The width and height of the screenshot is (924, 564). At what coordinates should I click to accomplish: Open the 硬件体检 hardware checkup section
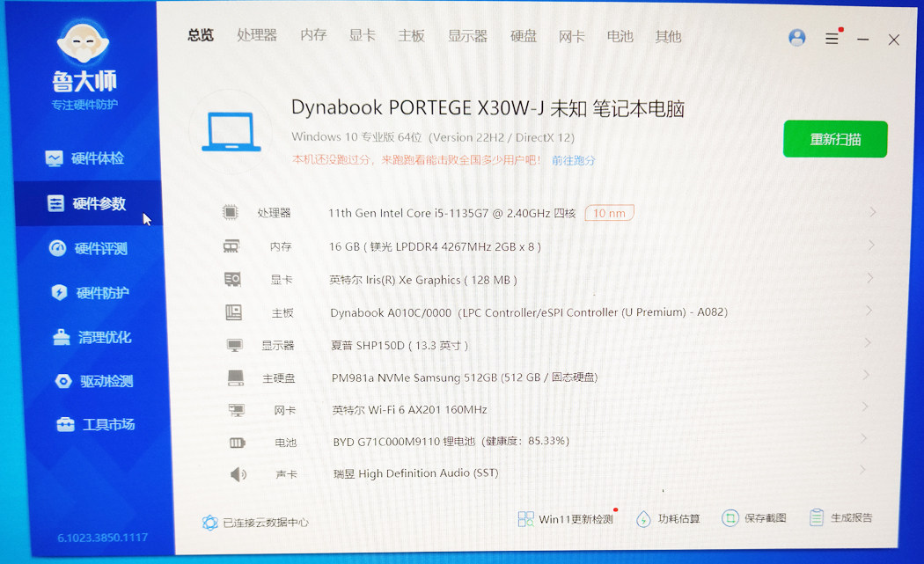(x=84, y=158)
